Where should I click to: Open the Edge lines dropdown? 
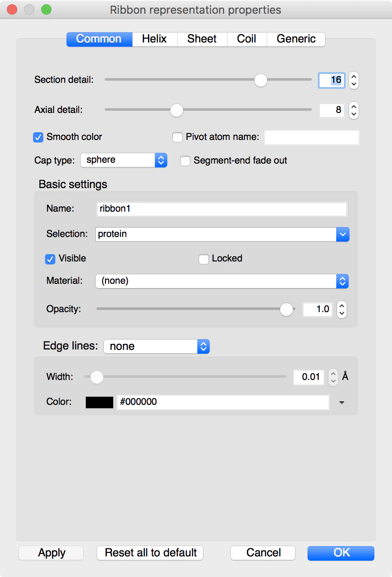157,346
